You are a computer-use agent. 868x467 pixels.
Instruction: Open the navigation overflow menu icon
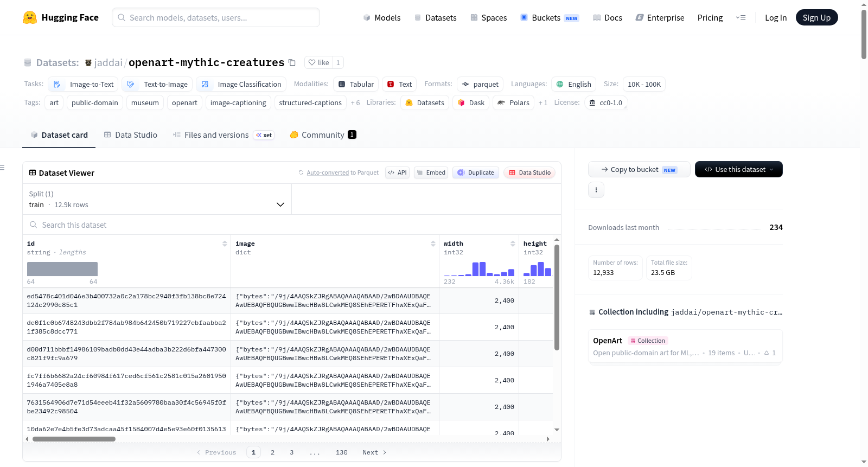point(741,17)
